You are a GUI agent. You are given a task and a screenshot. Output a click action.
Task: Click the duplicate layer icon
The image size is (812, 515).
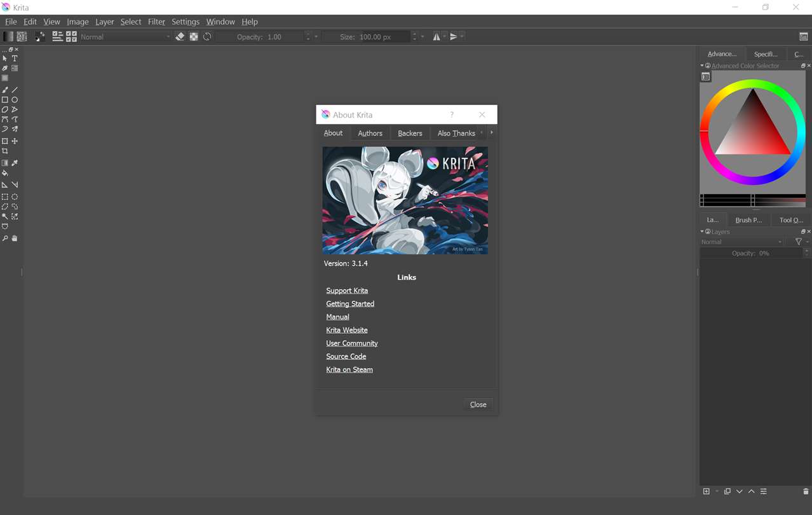coord(727,491)
